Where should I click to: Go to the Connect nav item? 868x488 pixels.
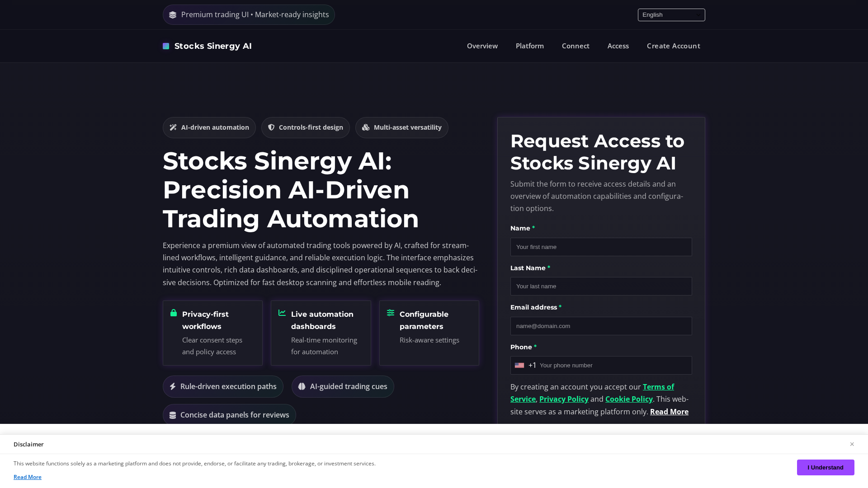point(576,46)
